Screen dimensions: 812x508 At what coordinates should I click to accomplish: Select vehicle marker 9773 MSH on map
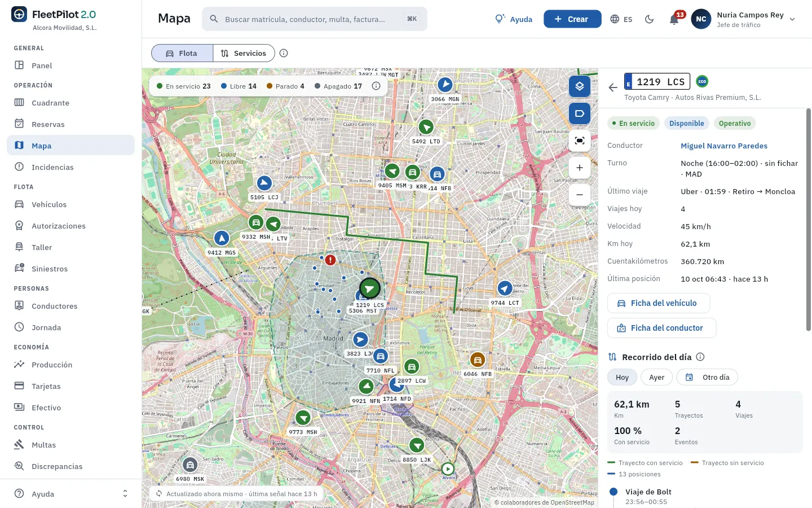[303, 418]
